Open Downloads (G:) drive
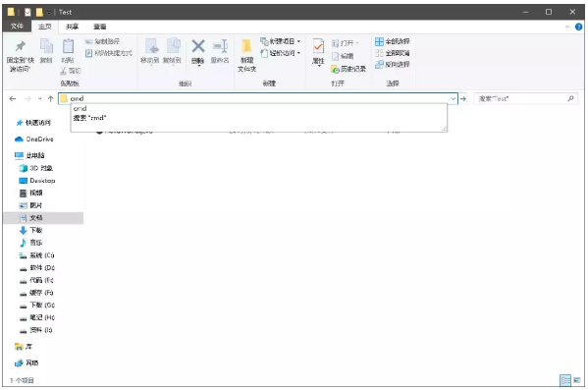Image resolution: width=588 pixels, height=390 pixels. 36,305
